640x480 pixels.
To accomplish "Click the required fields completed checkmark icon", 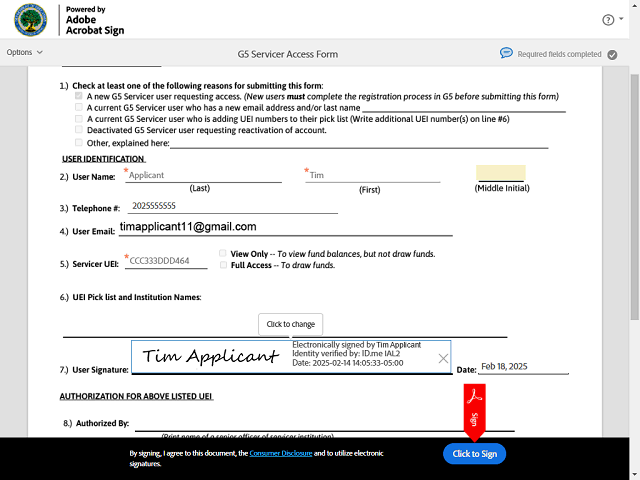I will (x=612, y=55).
